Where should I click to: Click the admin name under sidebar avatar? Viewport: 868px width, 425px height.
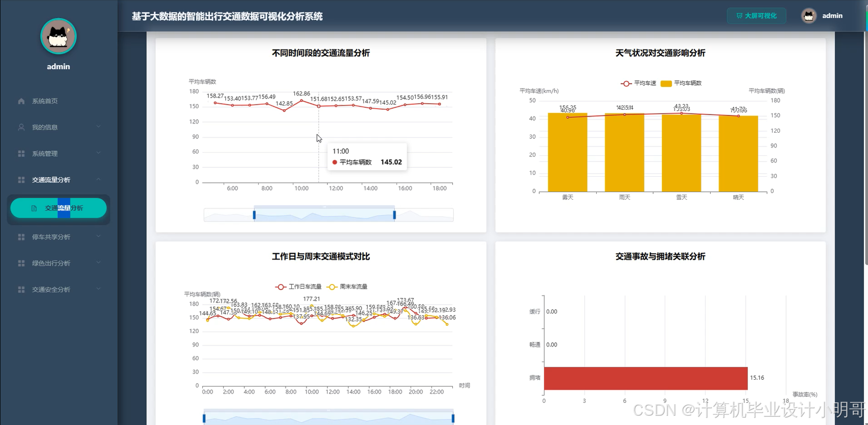(x=58, y=67)
